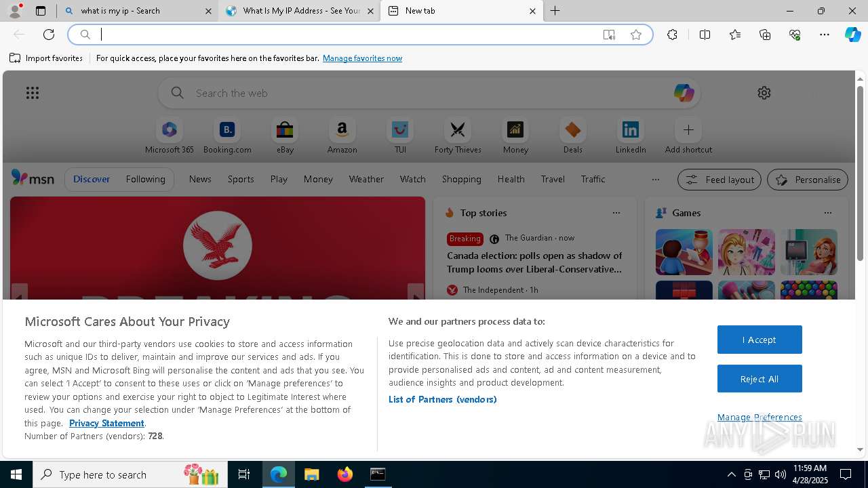Click the Personalise button
This screenshot has height=488, width=868.
coord(807,180)
